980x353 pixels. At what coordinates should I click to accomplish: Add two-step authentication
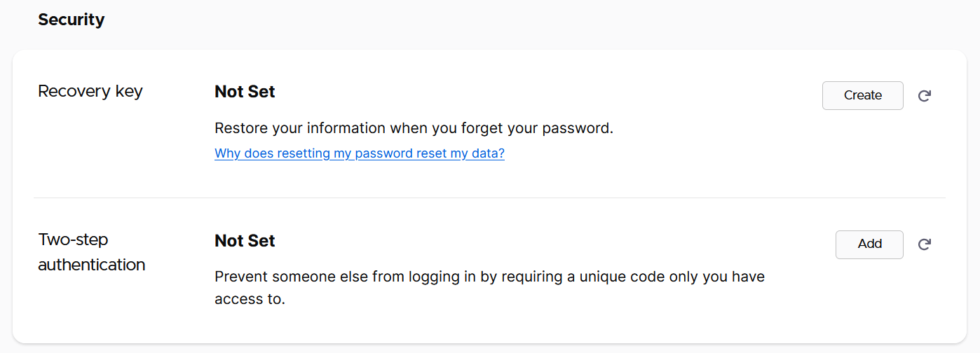point(869,244)
